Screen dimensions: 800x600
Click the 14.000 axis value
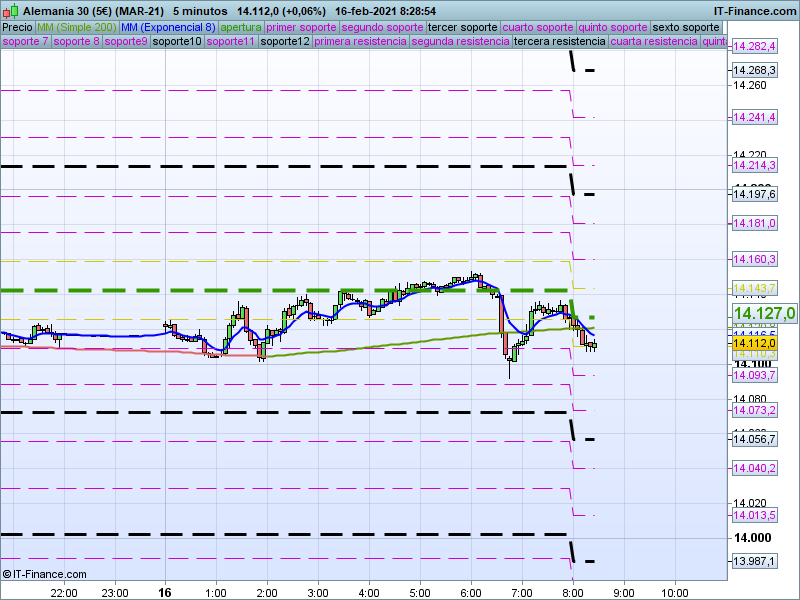pyautogui.click(x=753, y=538)
